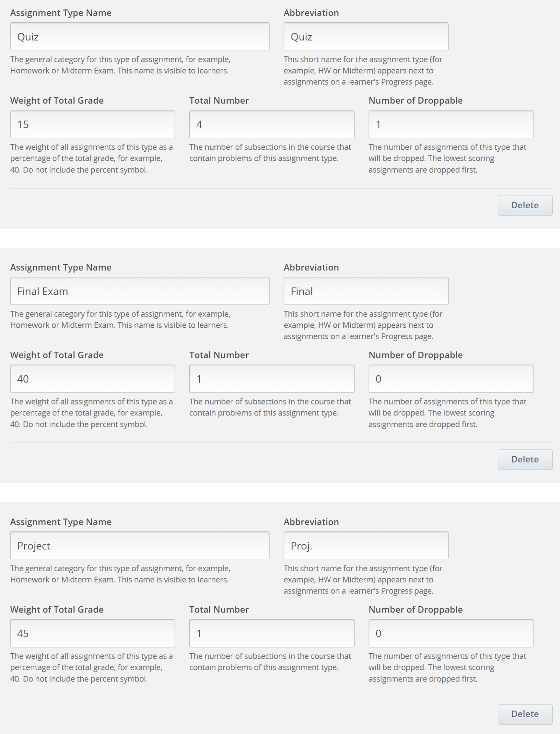Screen dimensions: 560x734
Task: Click the Project Assignment Type Name label
Action: coord(61,522)
